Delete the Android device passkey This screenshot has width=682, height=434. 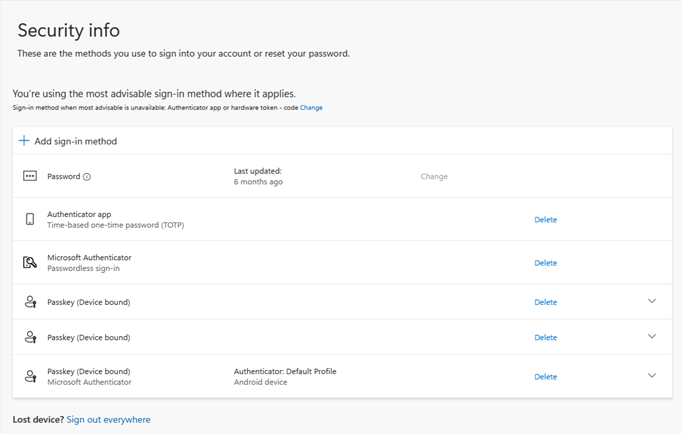click(x=545, y=377)
